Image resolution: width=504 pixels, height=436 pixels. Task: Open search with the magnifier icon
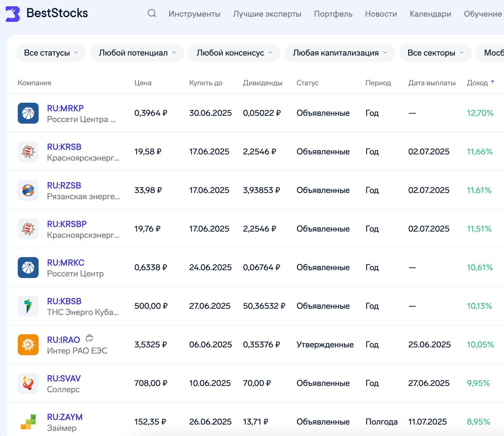tap(152, 13)
